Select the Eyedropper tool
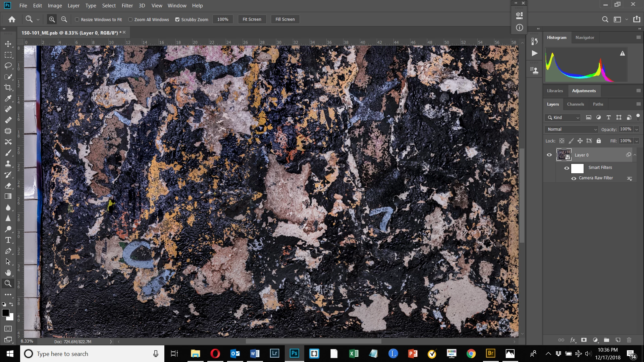Screen dimensions: 644x362 point(8,98)
